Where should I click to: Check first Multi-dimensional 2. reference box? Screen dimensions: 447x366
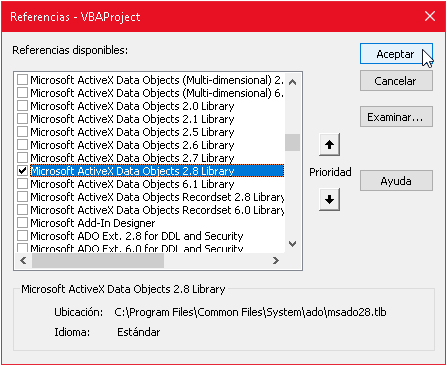point(22,80)
